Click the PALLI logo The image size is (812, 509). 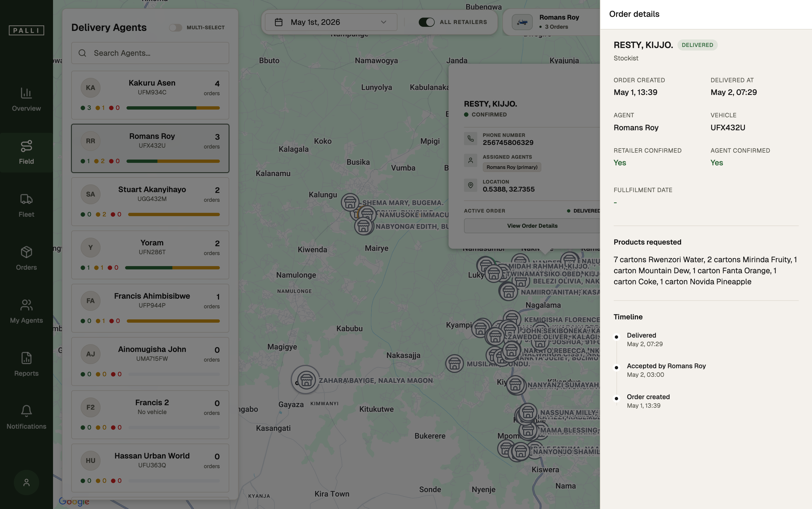pos(26,30)
